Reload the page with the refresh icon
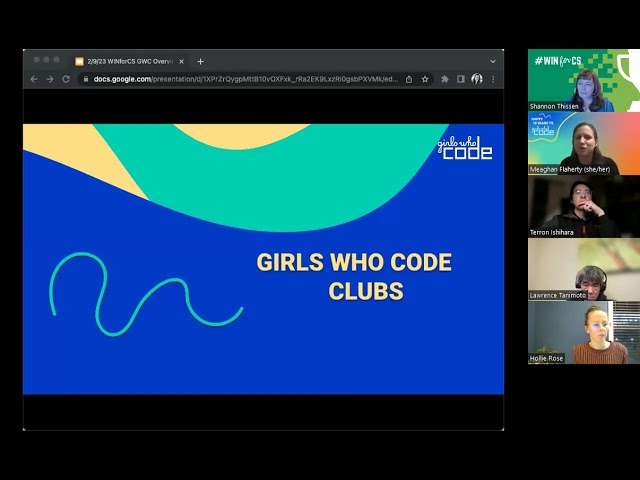Viewport: 640px width, 480px height. tap(66, 79)
